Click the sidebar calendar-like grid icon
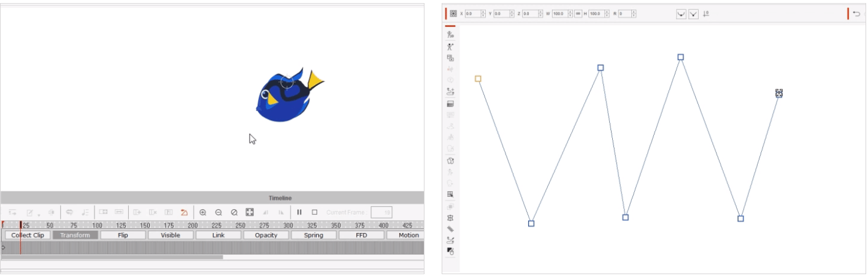Screen dimensions: 868x276 pyautogui.click(x=450, y=104)
